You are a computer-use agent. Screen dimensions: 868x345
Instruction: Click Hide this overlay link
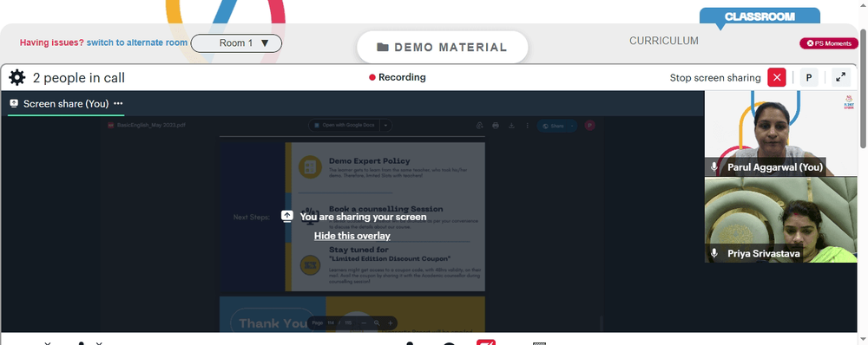(x=352, y=236)
